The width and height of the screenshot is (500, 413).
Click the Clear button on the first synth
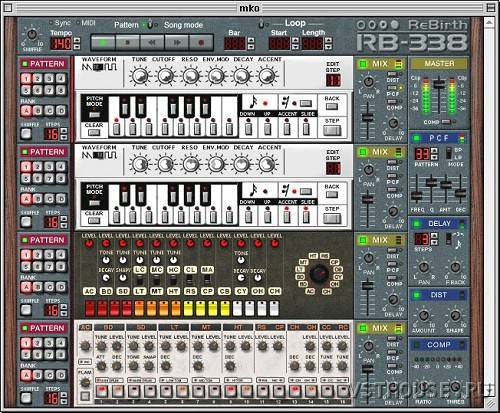tap(94, 132)
